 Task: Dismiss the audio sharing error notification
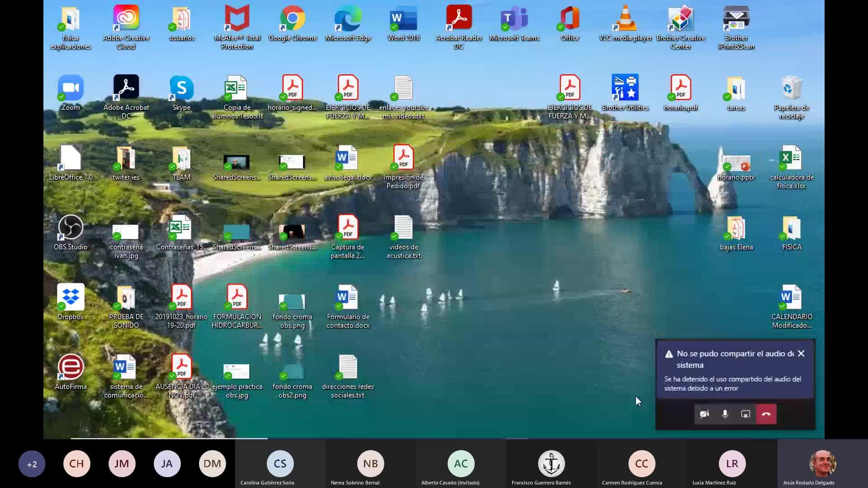[x=801, y=354]
